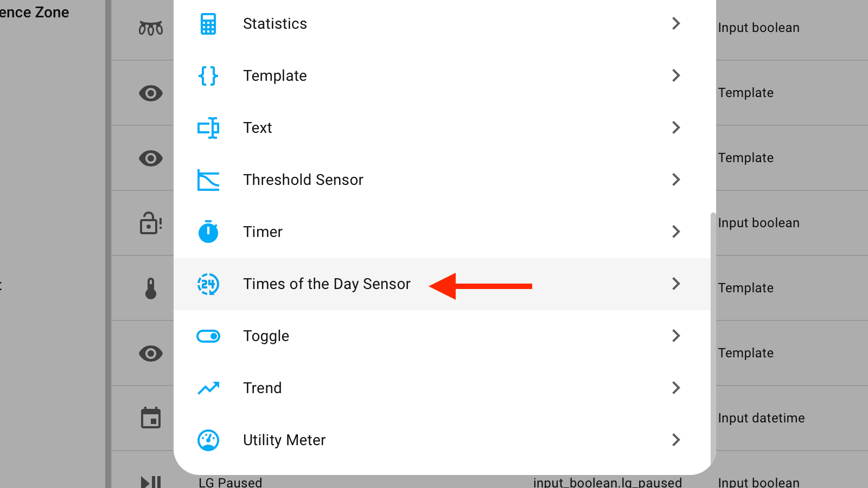Click the Utility Meter gauge icon

[208, 440]
